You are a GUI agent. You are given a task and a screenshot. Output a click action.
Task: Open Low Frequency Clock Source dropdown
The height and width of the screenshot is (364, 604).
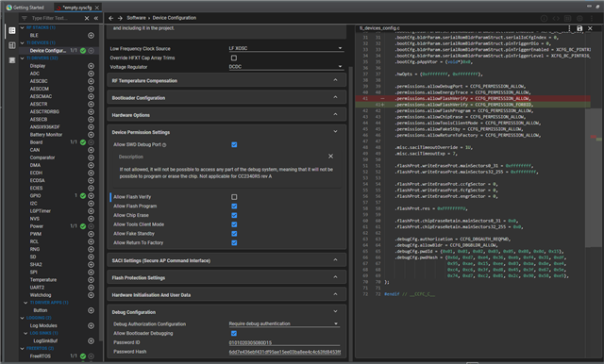coord(285,48)
